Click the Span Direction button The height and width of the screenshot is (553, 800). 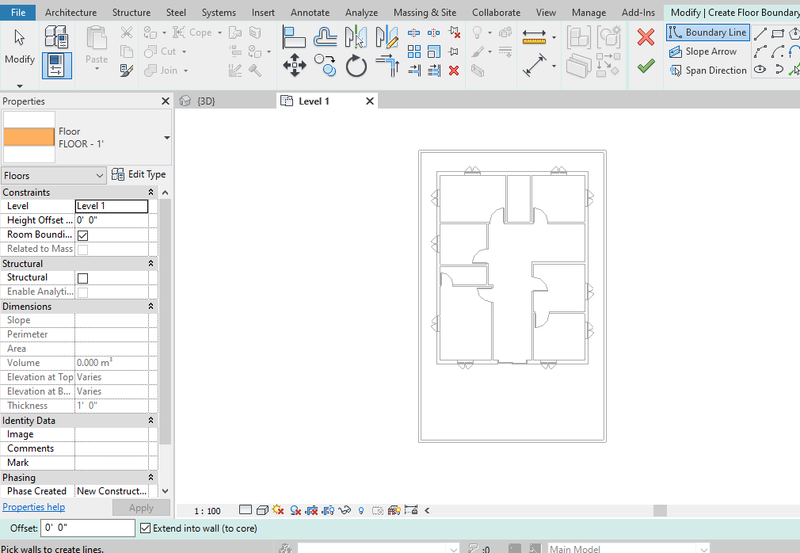(x=708, y=70)
